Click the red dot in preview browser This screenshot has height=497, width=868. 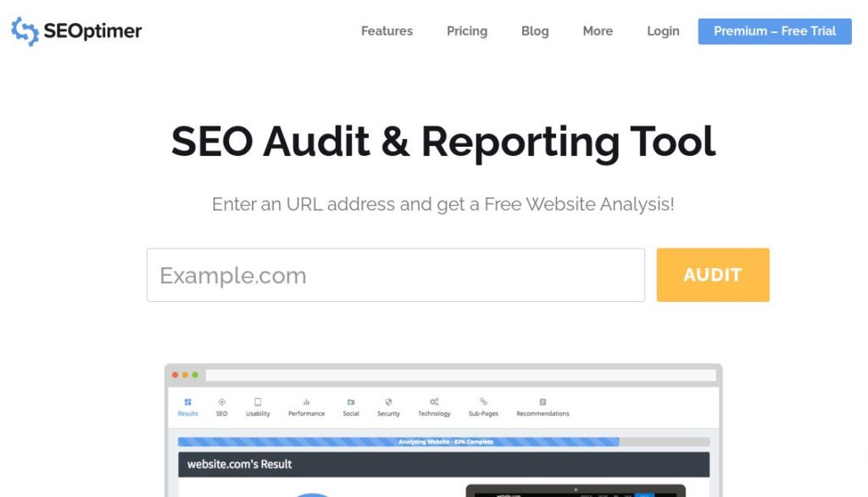pos(175,375)
